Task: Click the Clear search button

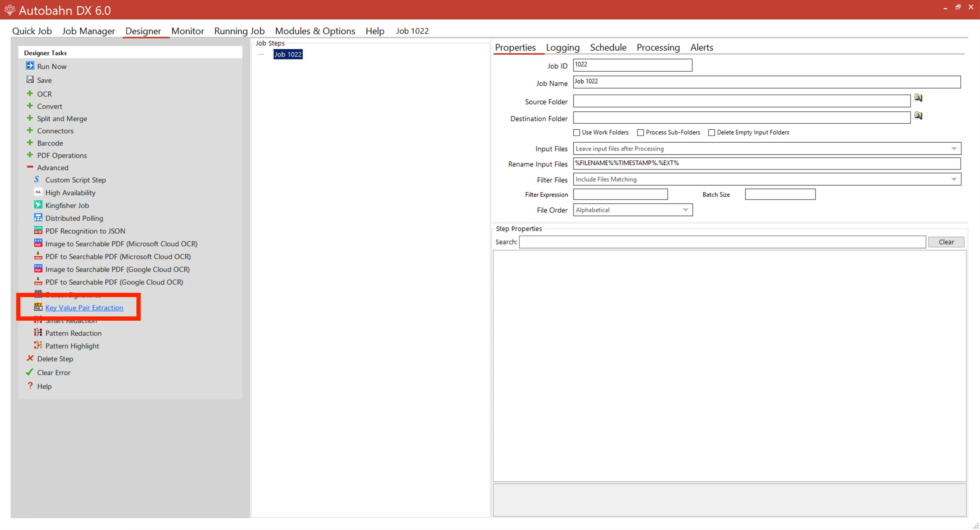Action: (946, 242)
